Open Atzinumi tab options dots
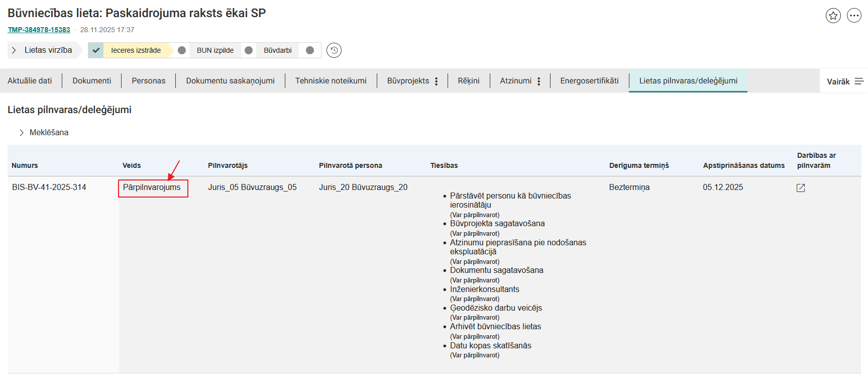Screen dimensions: 868x381 click(x=538, y=81)
